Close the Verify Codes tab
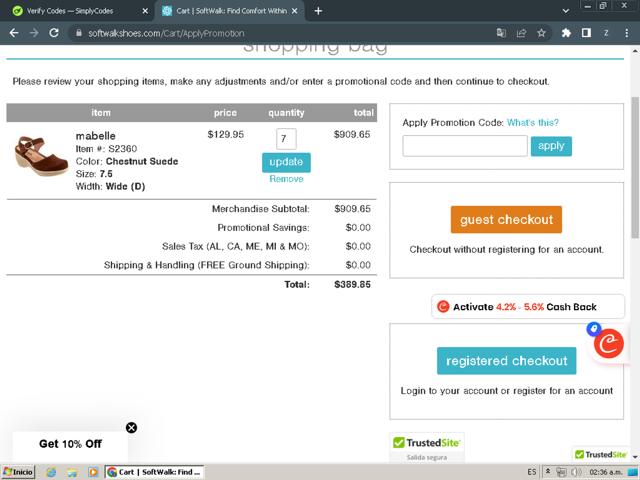The width and height of the screenshot is (640, 480). (145, 11)
